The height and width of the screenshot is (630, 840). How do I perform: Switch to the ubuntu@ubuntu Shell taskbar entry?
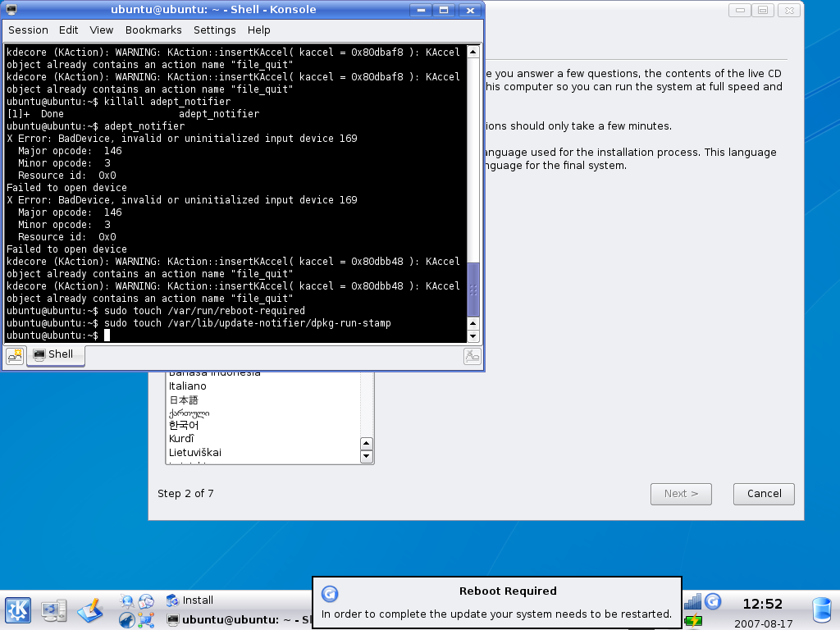(x=237, y=620)
